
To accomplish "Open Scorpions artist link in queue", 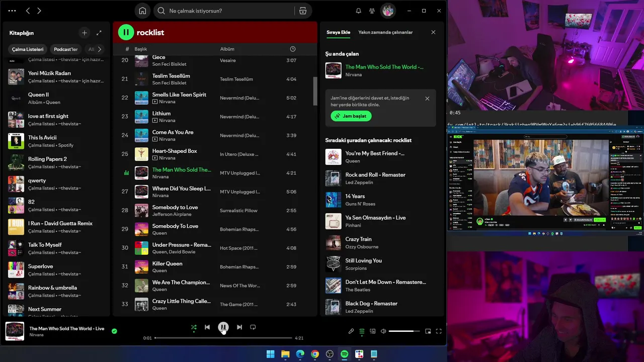I will click(356, 268).
